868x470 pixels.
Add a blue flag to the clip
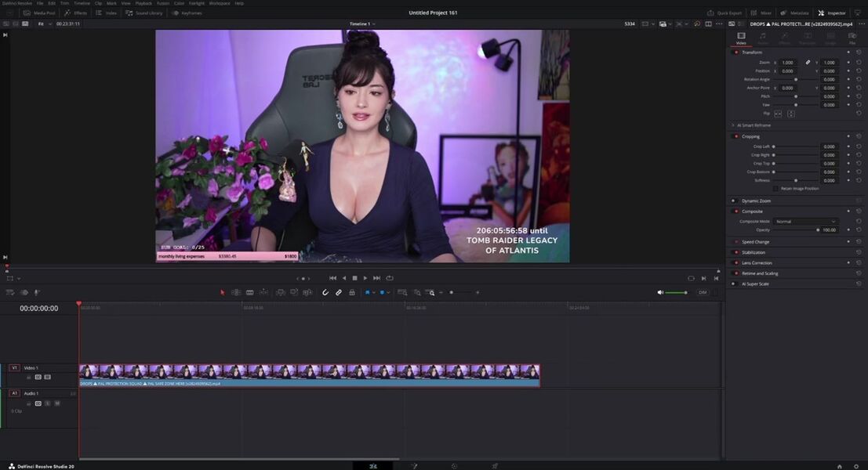click(x=367, y=292)
